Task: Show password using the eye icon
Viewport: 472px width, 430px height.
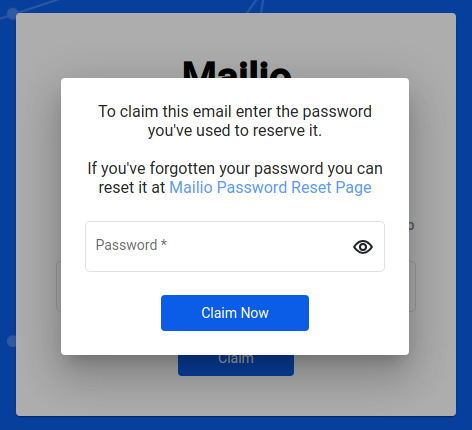Action: [363, 247]
